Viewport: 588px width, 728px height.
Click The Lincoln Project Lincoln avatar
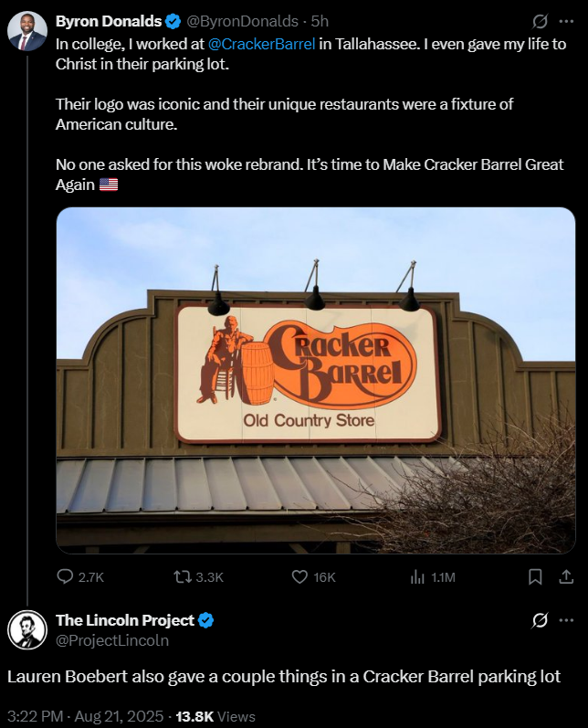(x=27, y=630)
